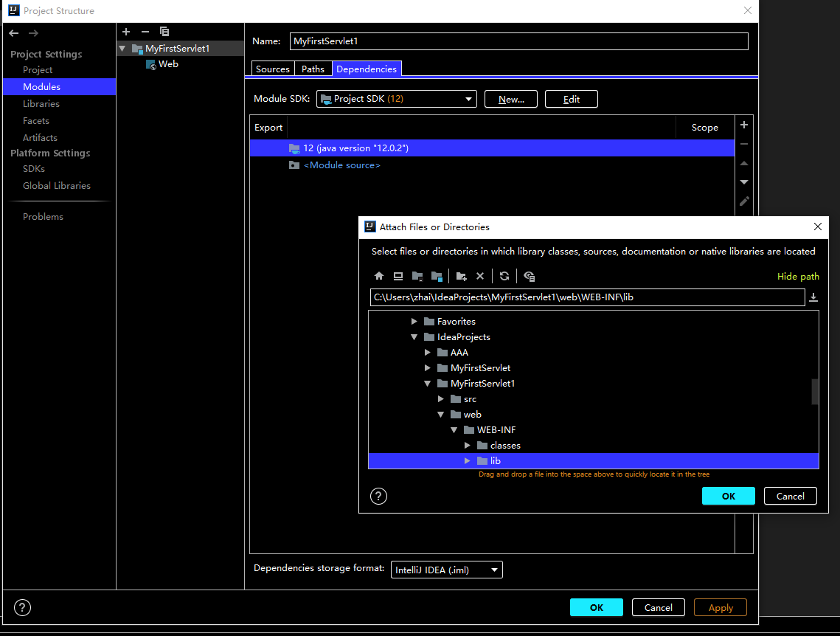Click the Edit SDK button

pyautogui.click(x=572, y=99)
